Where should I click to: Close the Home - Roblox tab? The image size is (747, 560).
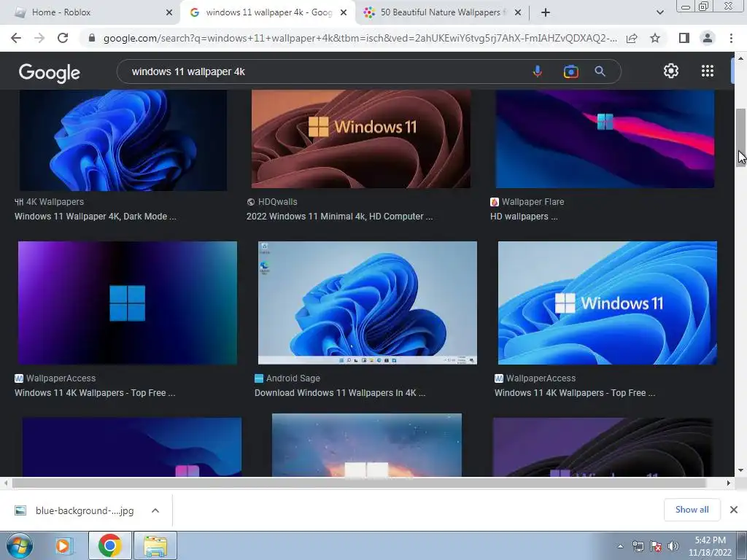pos(169,12)
